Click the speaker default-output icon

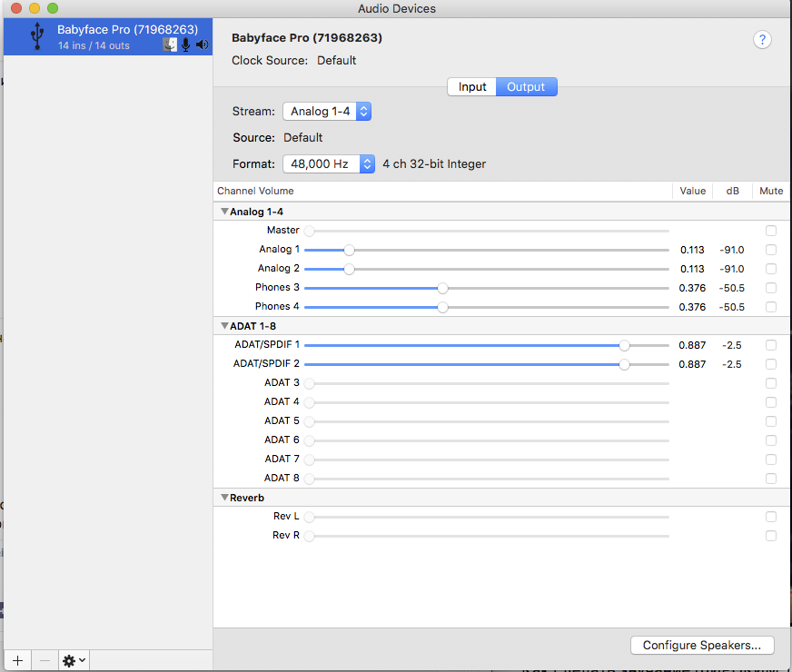[203, 44]
